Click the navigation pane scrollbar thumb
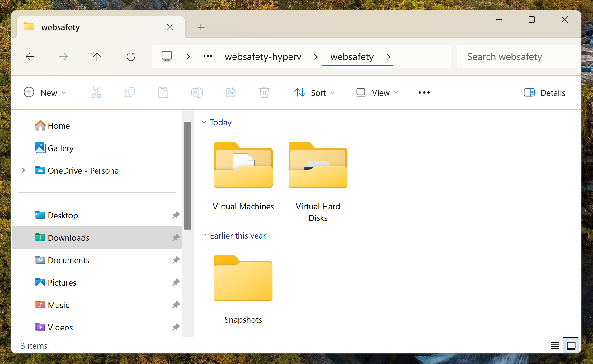Viewport: 593px width, 364px height. click(188, 175)
